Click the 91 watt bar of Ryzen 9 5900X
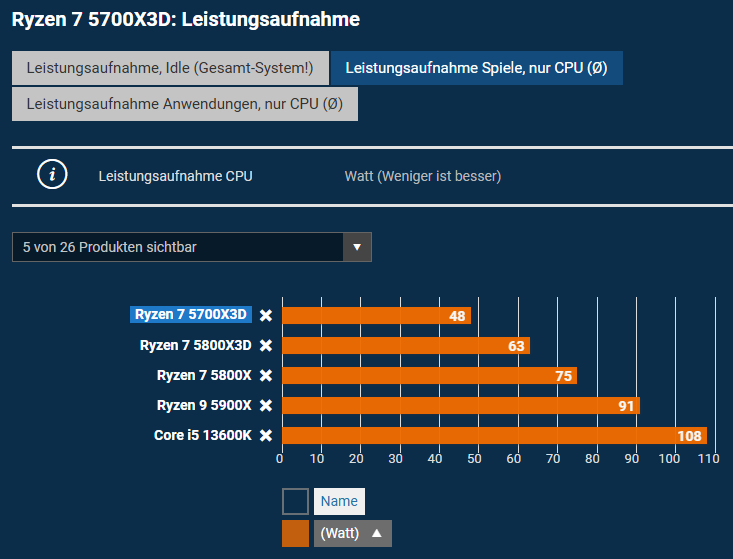 click(x=461, y=405)
